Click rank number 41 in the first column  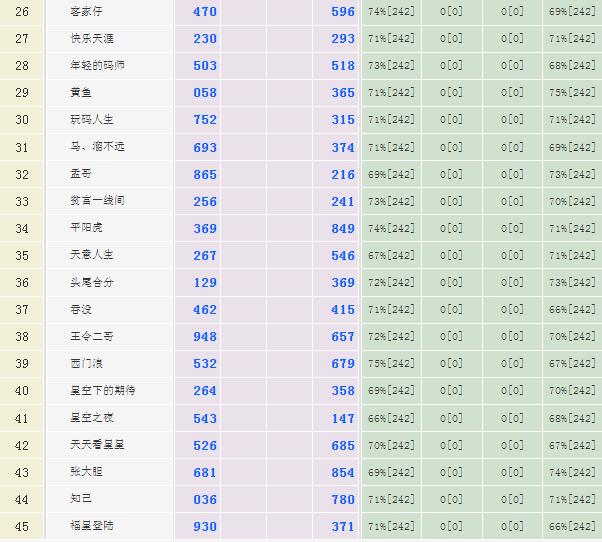click(22, 418)
